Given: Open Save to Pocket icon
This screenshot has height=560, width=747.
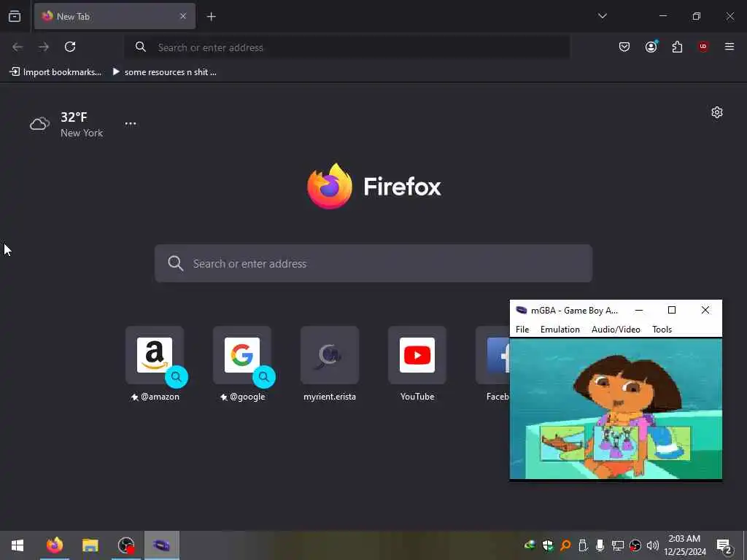Looking at the screenshot, I should click(x=624, y=47).
